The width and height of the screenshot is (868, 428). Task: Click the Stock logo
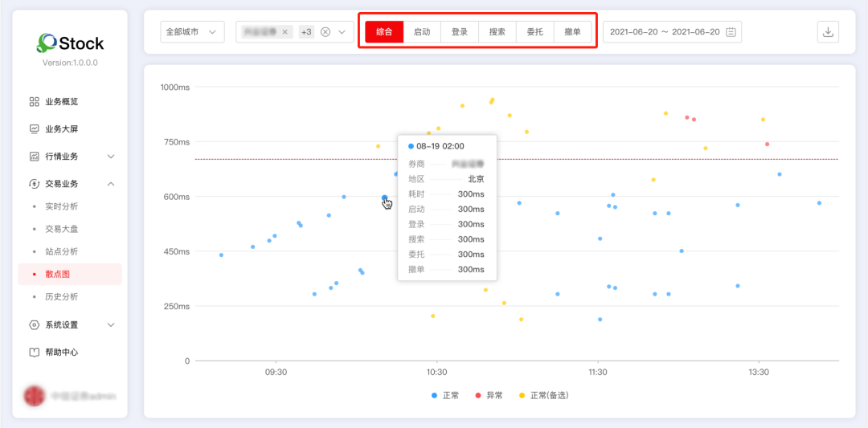70,43
